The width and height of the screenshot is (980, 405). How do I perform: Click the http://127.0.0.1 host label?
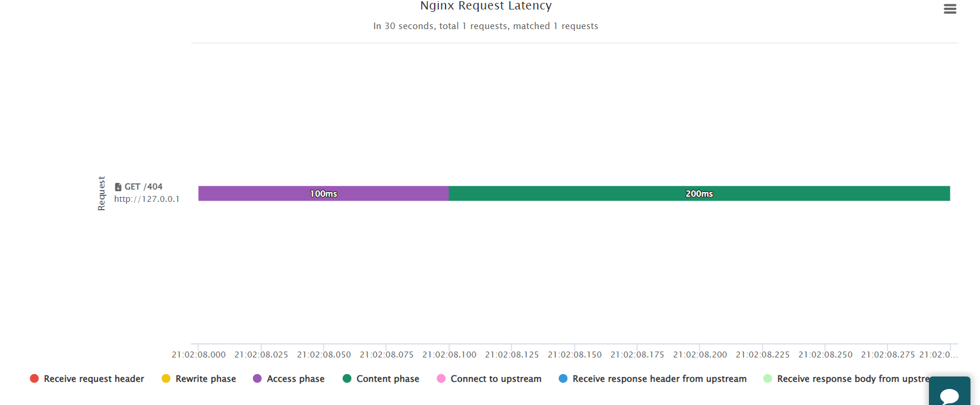coord(147,199)
